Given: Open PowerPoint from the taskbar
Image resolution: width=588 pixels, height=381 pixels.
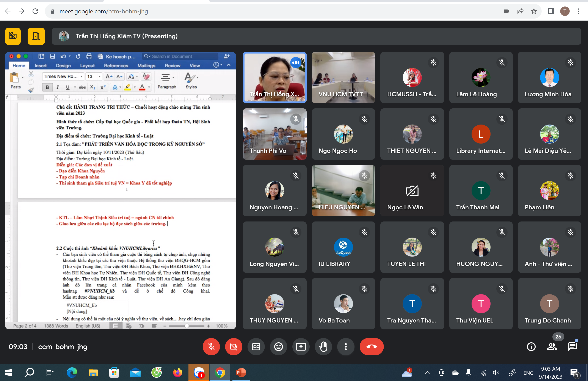Looking at the screenshot, I should point(241,372).
